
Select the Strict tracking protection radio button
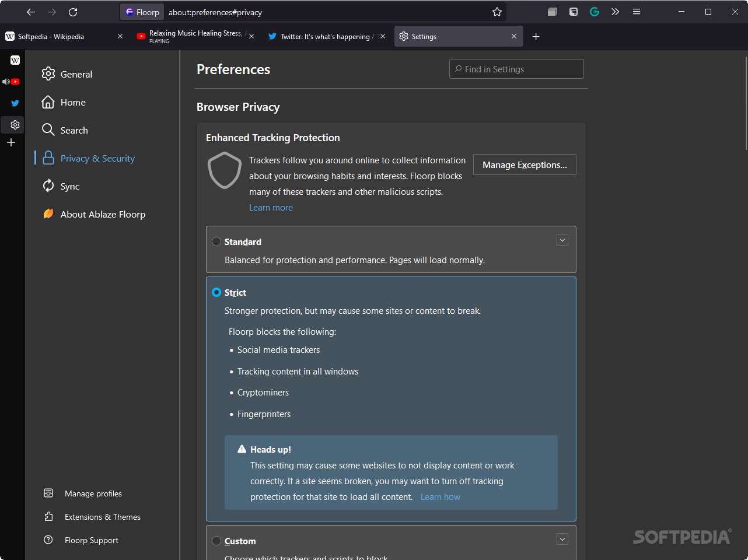[216, 292]
